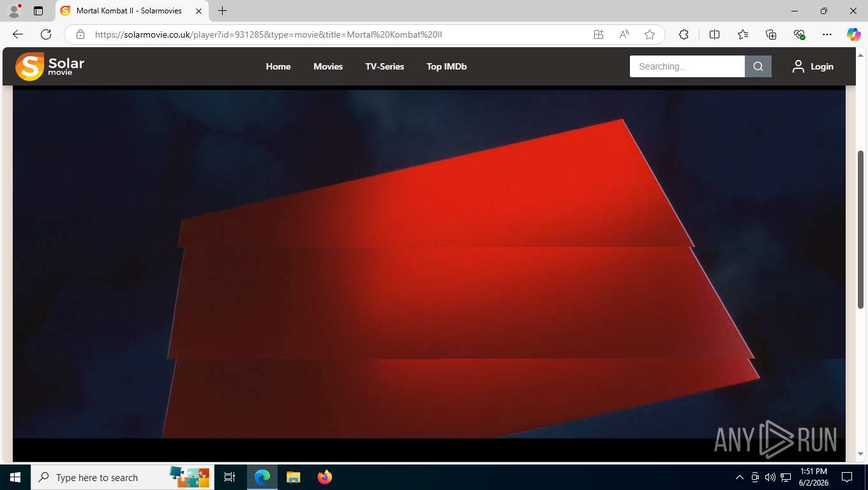Open the browser profile avatar
The width and height of the screenshot is (868, 490).
coord(14,11)
